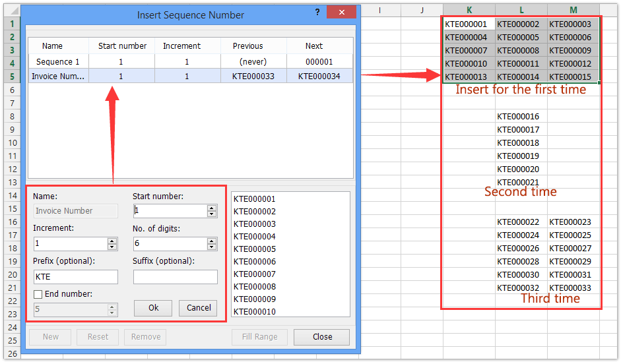The height and width of the screenshot is (364, 621).
Task: Click the dialog help question mark icon
Action: (317, 13)
